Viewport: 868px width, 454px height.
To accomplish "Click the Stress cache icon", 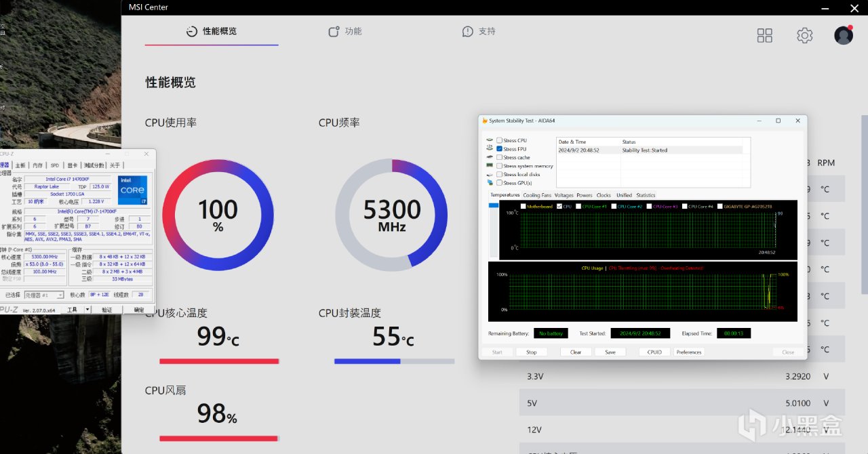I will [490, 157].
